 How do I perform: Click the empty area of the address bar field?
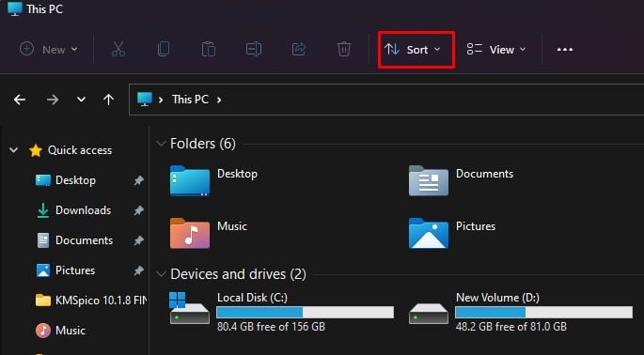(x=432, y=100)
